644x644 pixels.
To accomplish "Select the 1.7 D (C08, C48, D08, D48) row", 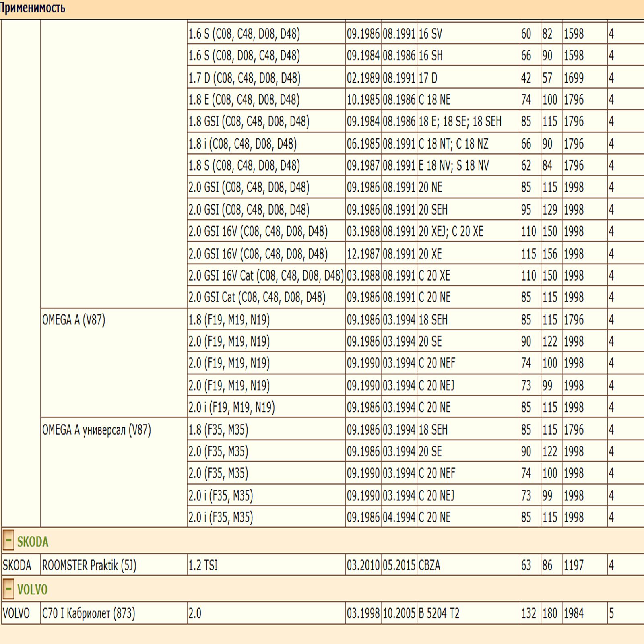I will coord(244,78).
